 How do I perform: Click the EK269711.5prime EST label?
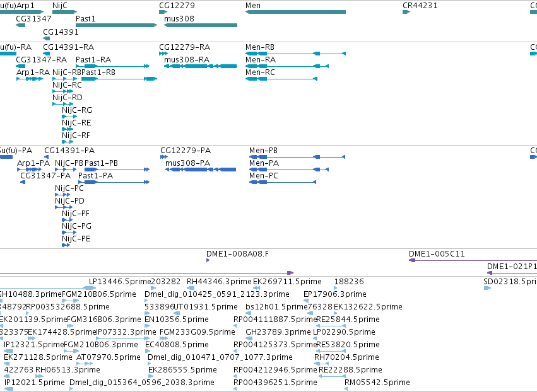coord(287,282)
